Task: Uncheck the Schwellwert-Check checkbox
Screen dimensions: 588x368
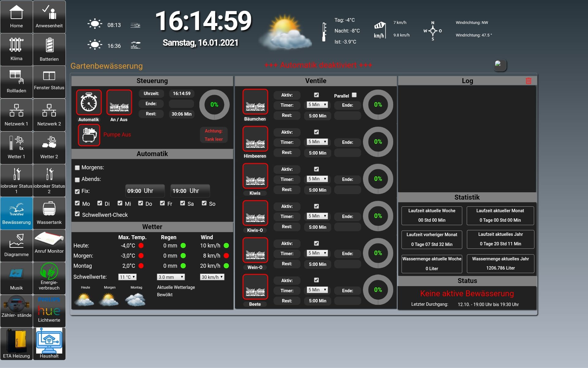Action: (x=77, y=214)
